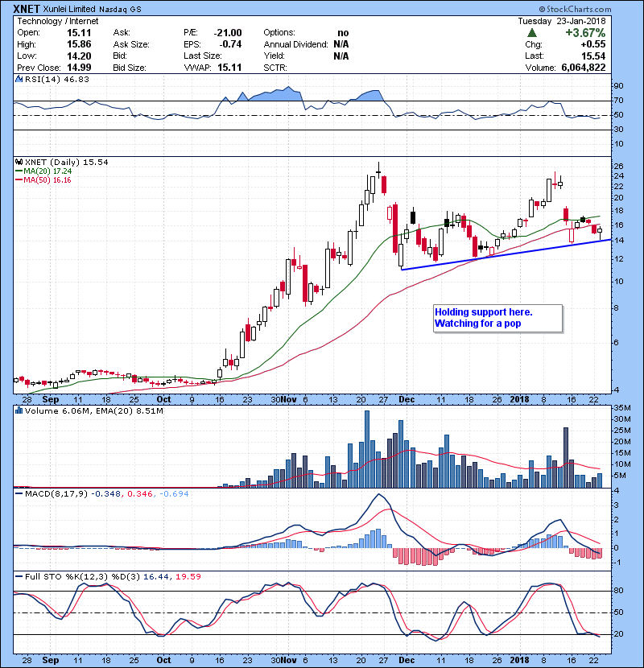The height and width of the screenshot is (668, 644).
Task: Click the High price 15.86
Action: [79, 44]
